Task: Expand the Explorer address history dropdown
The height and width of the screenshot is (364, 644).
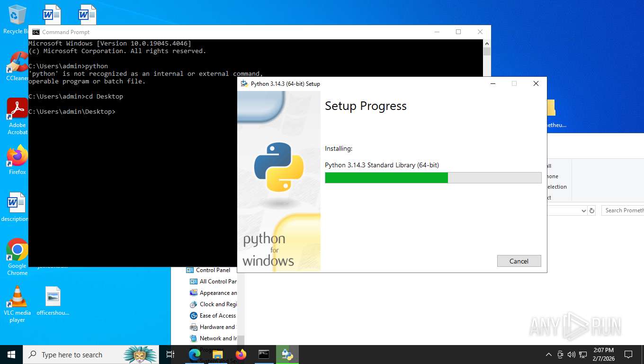Action: click(x=583, y=210)
